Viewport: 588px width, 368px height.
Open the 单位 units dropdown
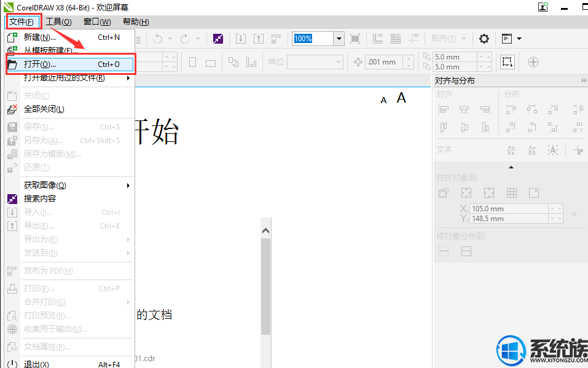315,62
